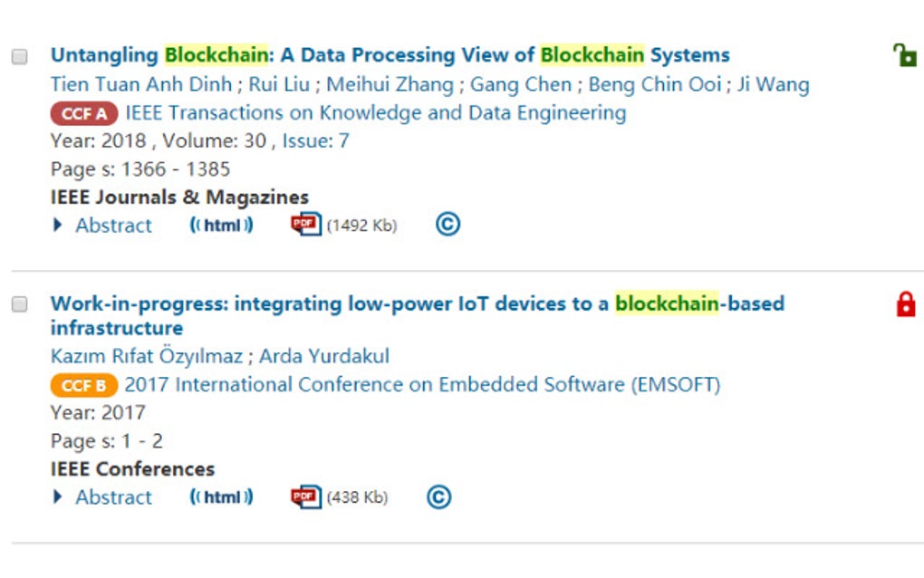Open the Untangling Blockchain paper title

pyautogui.click(x=390, y=54)
